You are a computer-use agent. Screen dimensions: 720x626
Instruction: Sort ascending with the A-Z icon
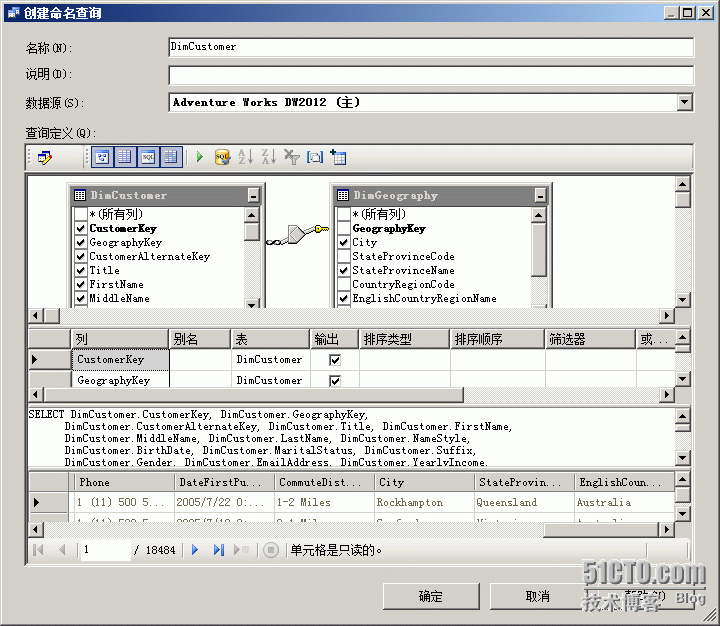pos(246,157)
